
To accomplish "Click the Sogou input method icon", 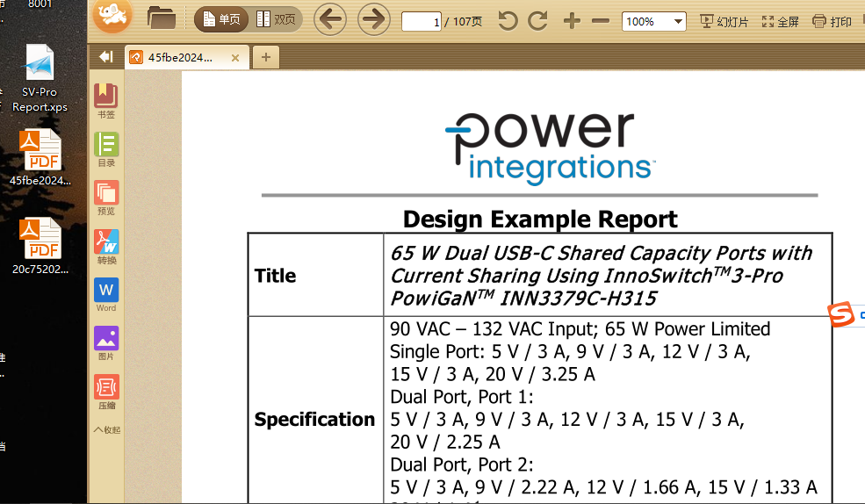I will (x=841, y=314).
